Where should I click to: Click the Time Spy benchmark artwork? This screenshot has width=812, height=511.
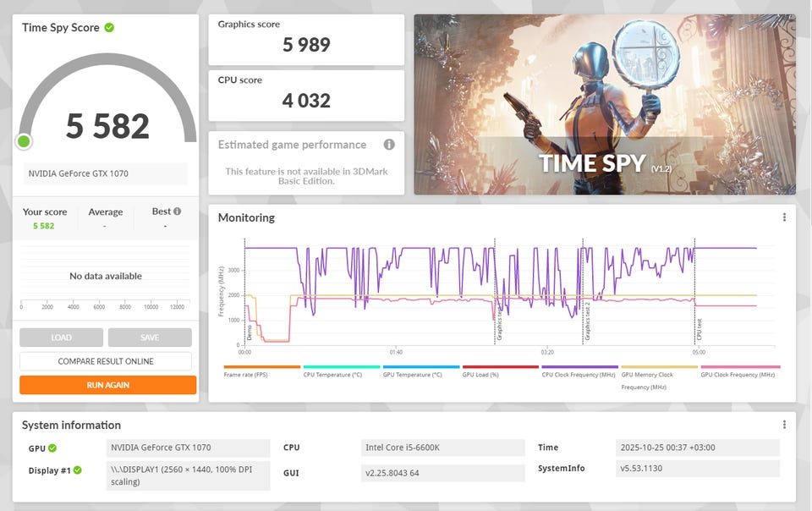point(604,105)
